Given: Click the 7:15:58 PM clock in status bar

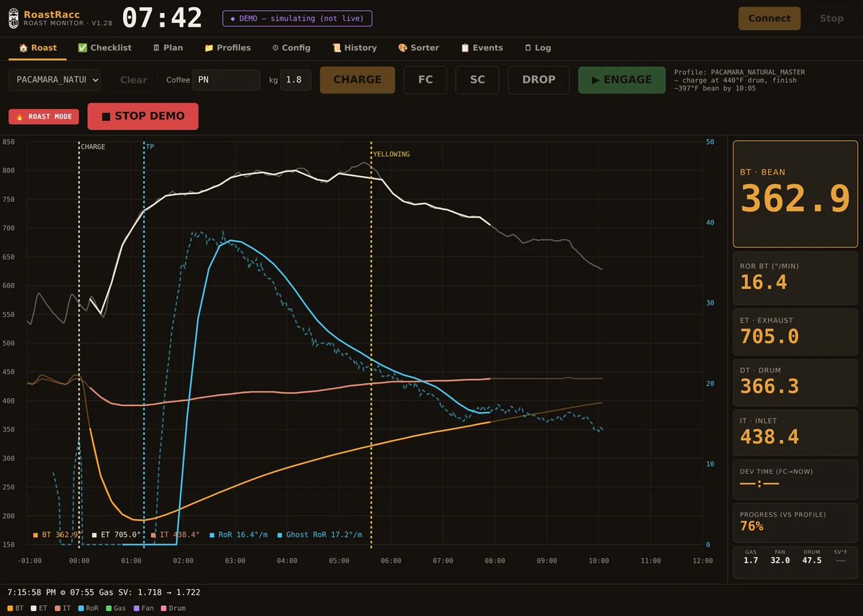Looking at the screenshot, I should (x=32, y=592).
